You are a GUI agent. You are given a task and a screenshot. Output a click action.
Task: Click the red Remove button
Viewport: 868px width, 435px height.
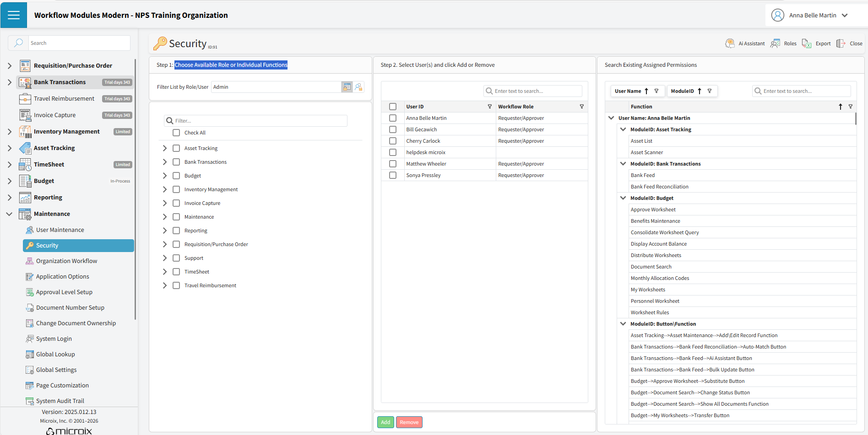(409, 422)
